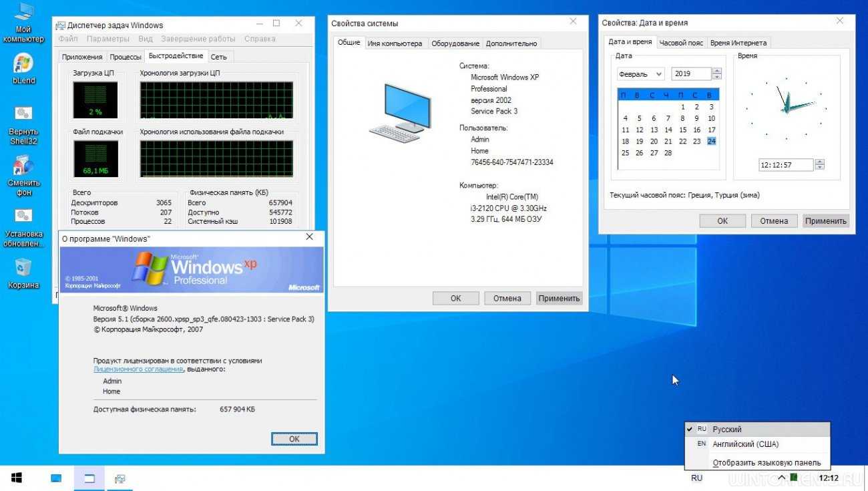Select day 14 in the calendar

[668, 130]
